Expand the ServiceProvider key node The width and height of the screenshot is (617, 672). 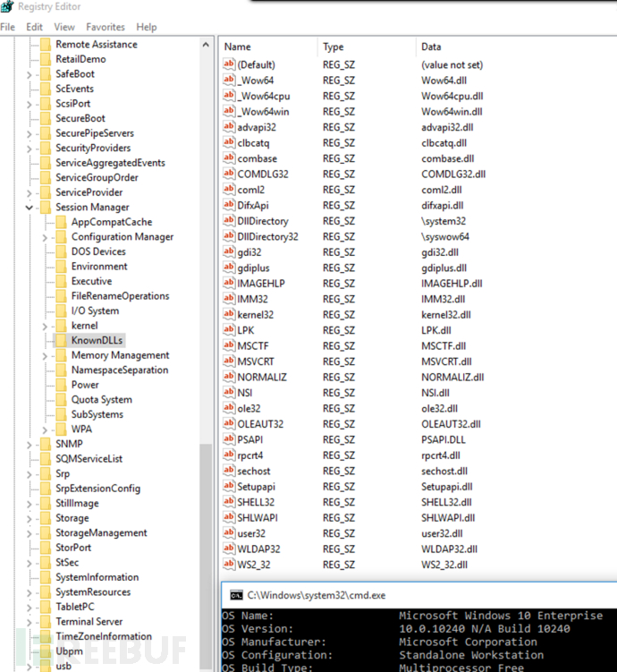click(30, 193)
